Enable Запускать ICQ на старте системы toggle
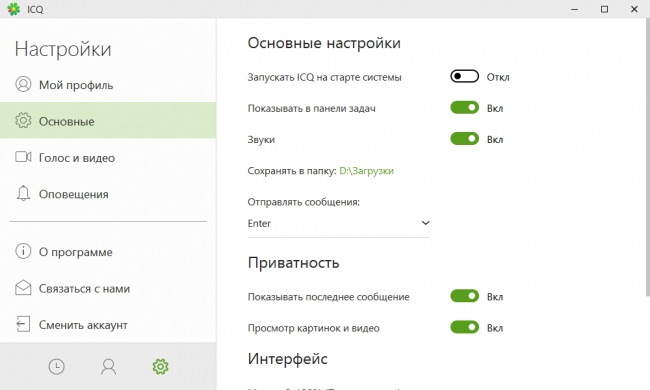This screenshot has height=390, width=650. (x=464, y=76)
